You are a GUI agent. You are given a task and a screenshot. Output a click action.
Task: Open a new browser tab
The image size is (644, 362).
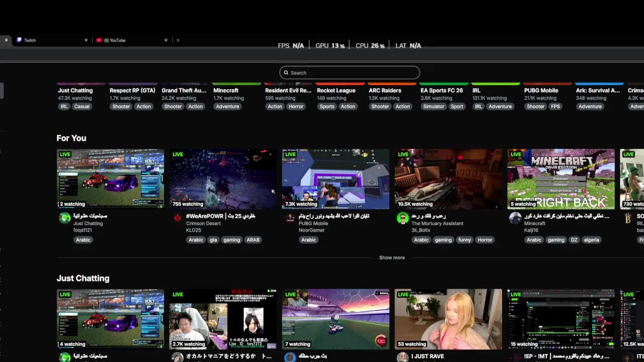pos(178,40)
